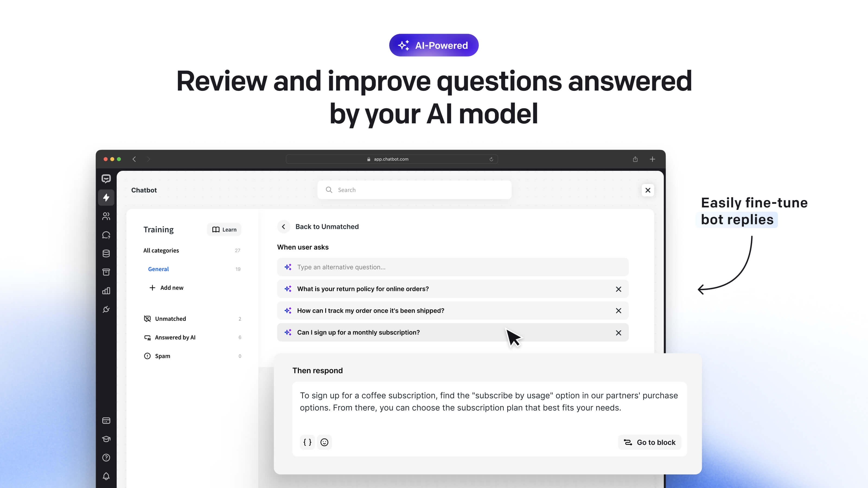Click the browser reload icon

pos(491,159)
